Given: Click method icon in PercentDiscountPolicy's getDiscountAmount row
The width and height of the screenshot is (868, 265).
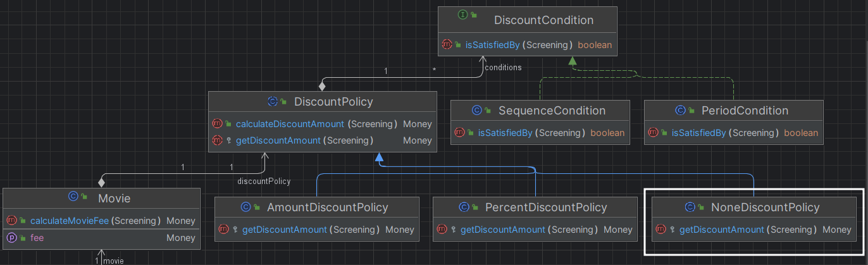Looking at the screenshot, I should (x=442, y=230).
